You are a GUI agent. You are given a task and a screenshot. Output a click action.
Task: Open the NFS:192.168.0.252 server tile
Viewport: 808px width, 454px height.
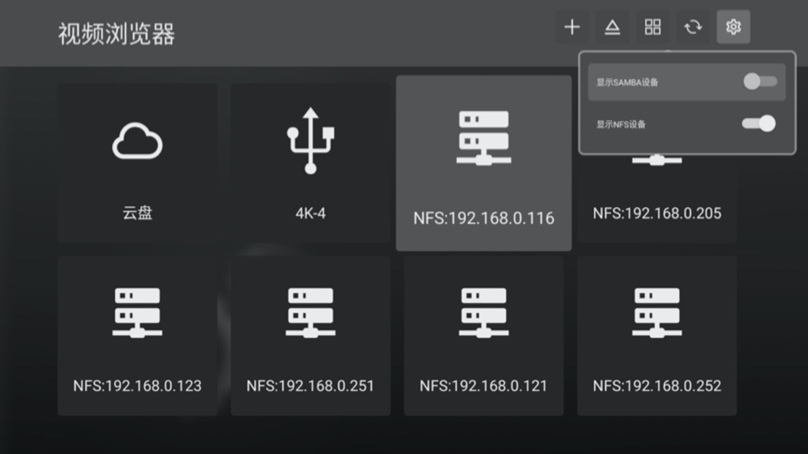tap(657, 335)
